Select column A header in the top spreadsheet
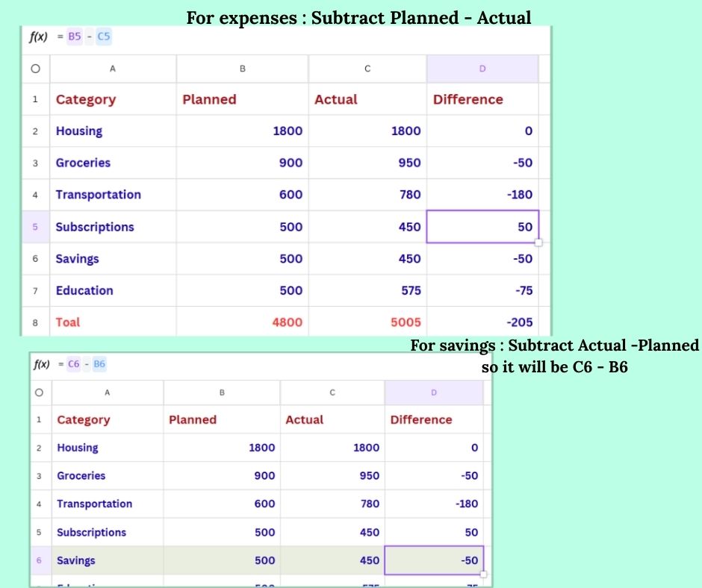702x588 pixels. [113, 69]
